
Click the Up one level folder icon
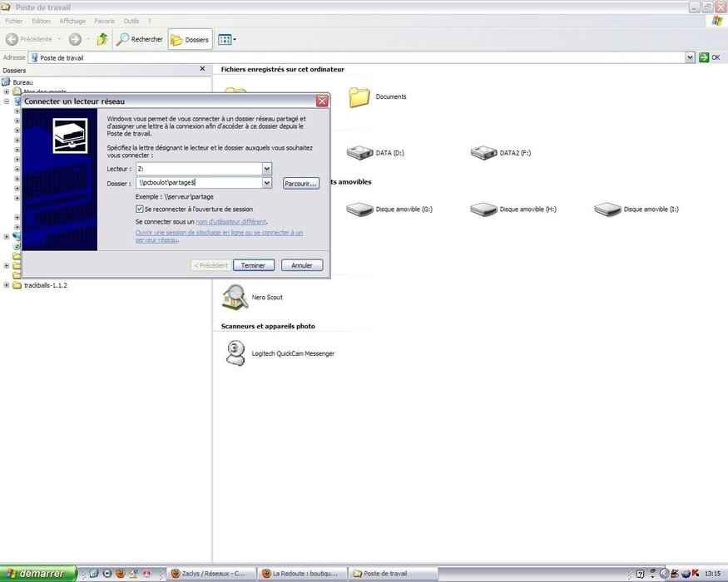[102, 39]
